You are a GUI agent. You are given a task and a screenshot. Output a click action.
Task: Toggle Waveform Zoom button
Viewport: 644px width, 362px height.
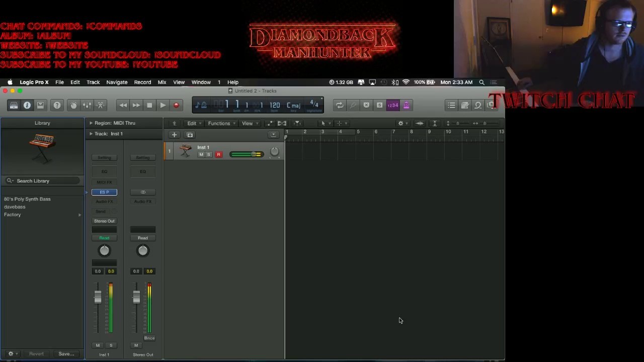(x=420, y=123)
